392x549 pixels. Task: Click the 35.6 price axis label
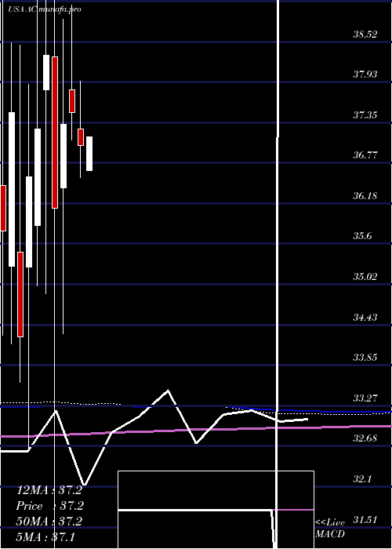[362, 236]
